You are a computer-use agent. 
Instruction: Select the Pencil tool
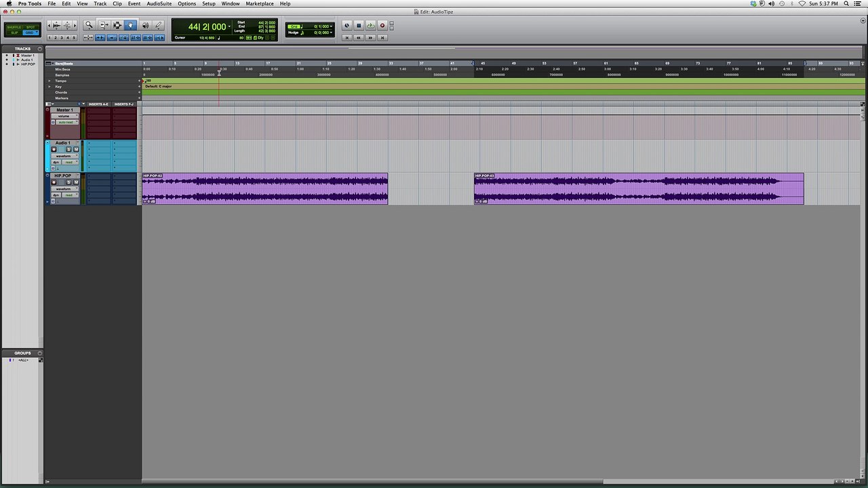pyautogui.click(x=158, y=24)
